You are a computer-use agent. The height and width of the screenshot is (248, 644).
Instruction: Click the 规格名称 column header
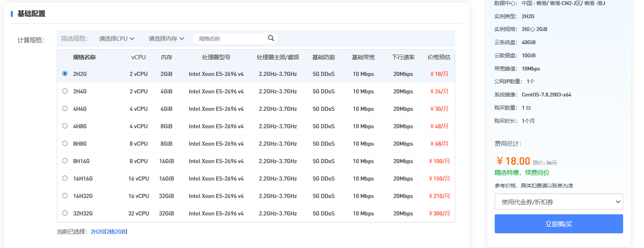pos(84,57)
